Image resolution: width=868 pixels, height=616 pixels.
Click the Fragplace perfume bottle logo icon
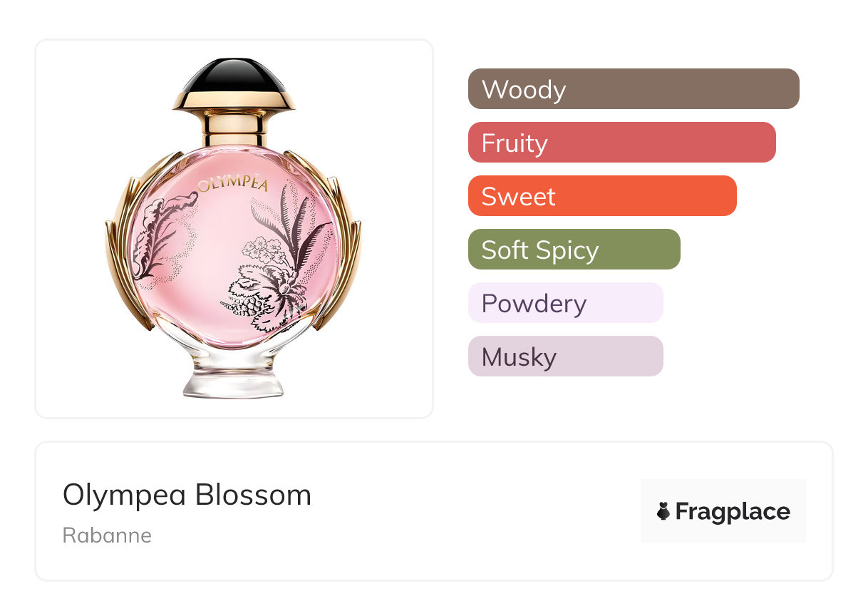coord(663,511)
